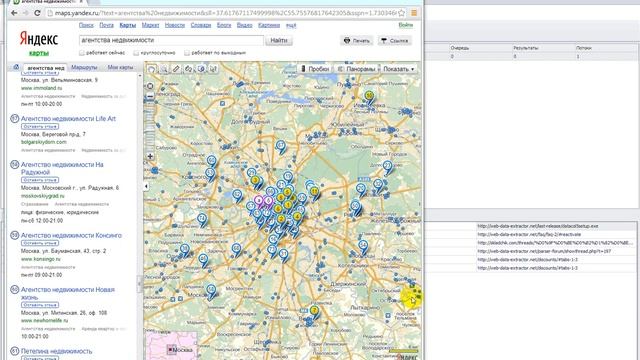This screenshot has width=640, height=360.
Task: Open the Картинки service link
Action: pyautogui.click(x=269, y=25)
